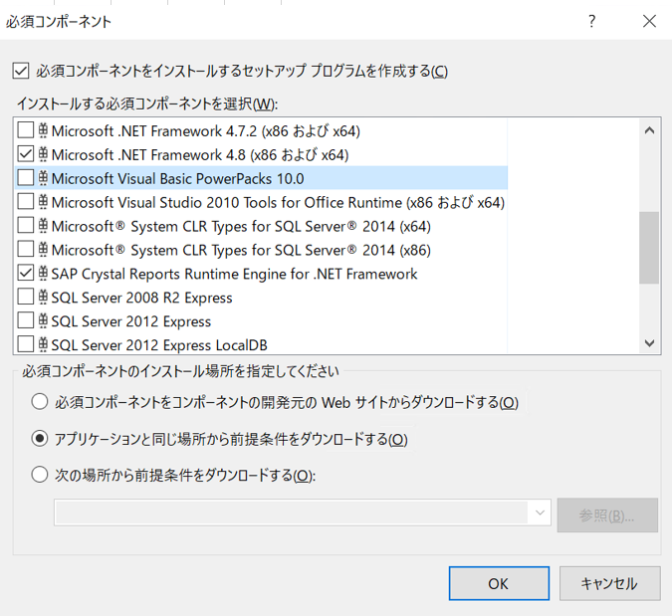Click the scroll up arrow of the list
The height and width of the screenshot is (616, 672).
649,130
